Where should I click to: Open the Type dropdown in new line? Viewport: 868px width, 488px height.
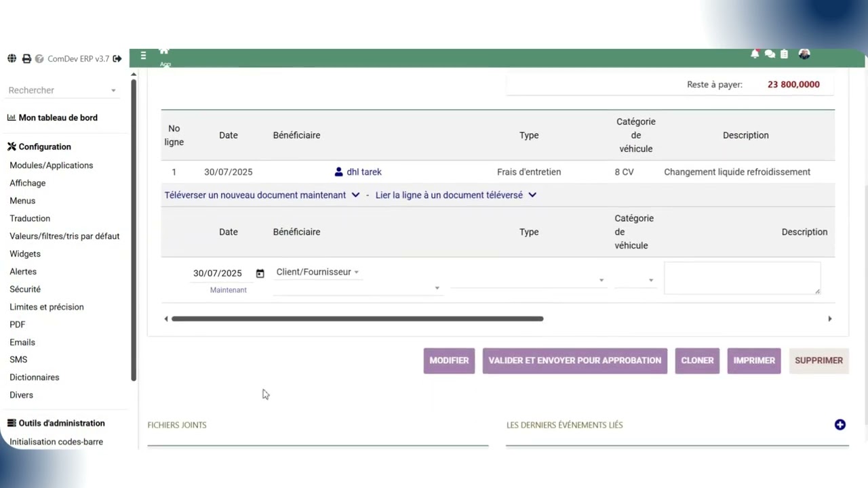point(528,280)
